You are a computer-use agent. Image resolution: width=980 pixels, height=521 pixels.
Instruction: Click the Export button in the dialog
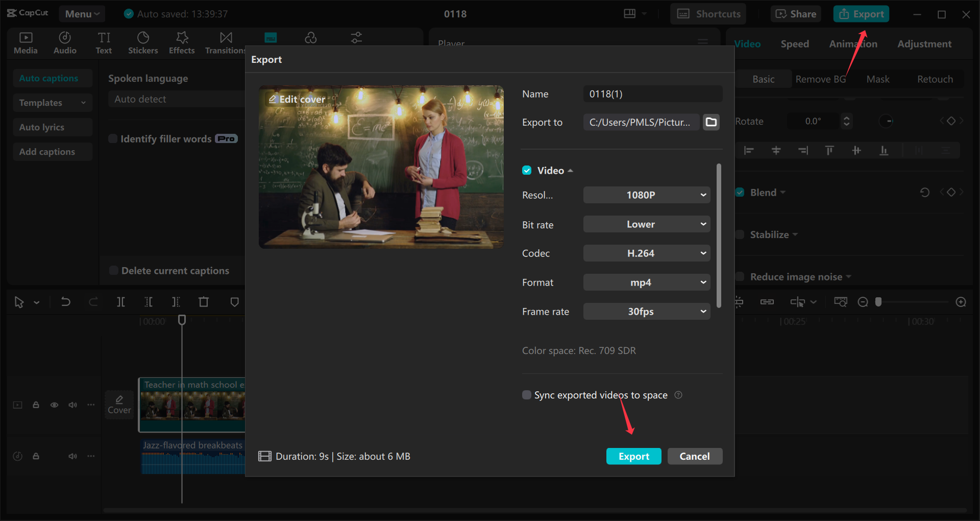pos(633,456)
